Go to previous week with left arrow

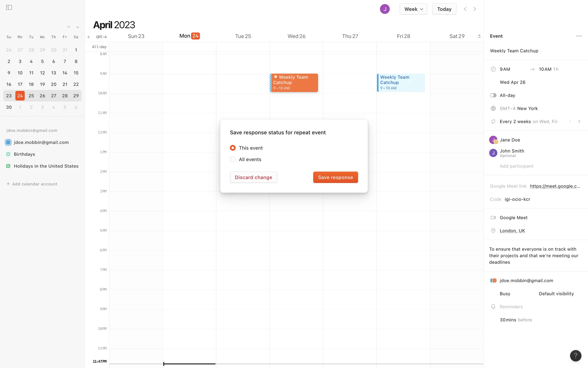tap(465, 9)
